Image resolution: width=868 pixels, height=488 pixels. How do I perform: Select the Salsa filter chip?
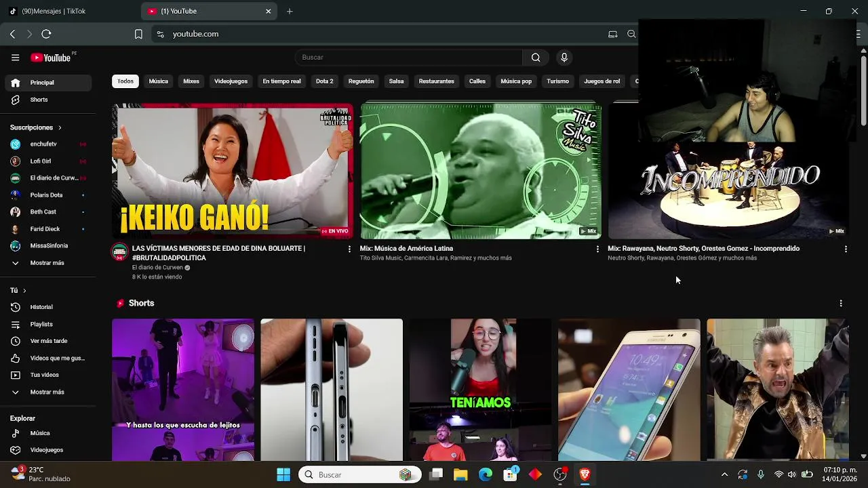pyautogui.click(x=397, y=81)
